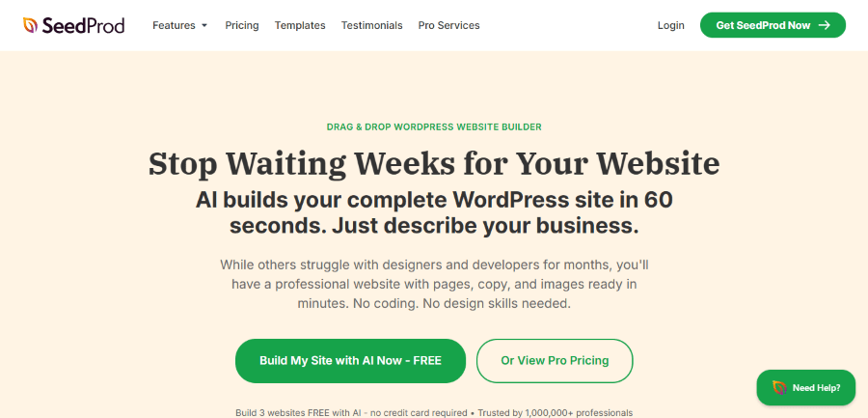The image size is (868, 418).
Task: Go to the Pricing page
Action: [242, 25]
